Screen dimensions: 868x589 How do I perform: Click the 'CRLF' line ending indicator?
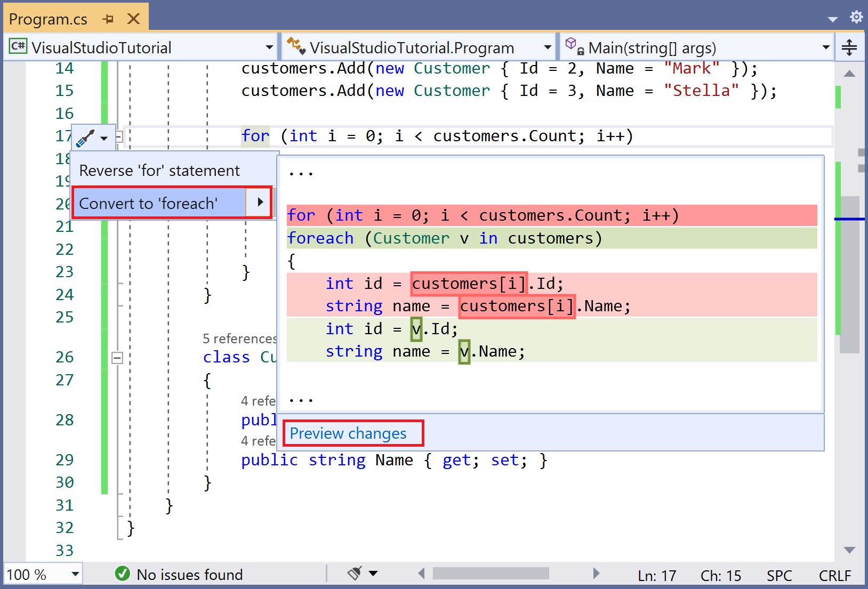click(835, 576)
